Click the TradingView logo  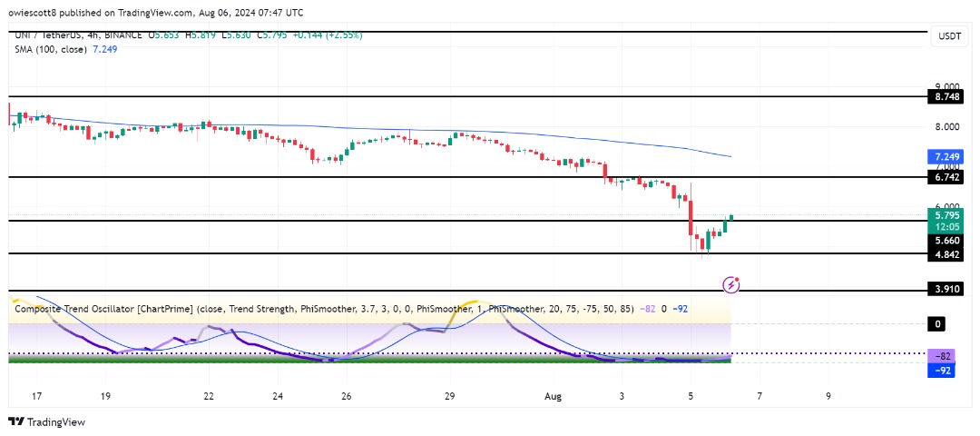pyautogui.click(x=46, y=421)
